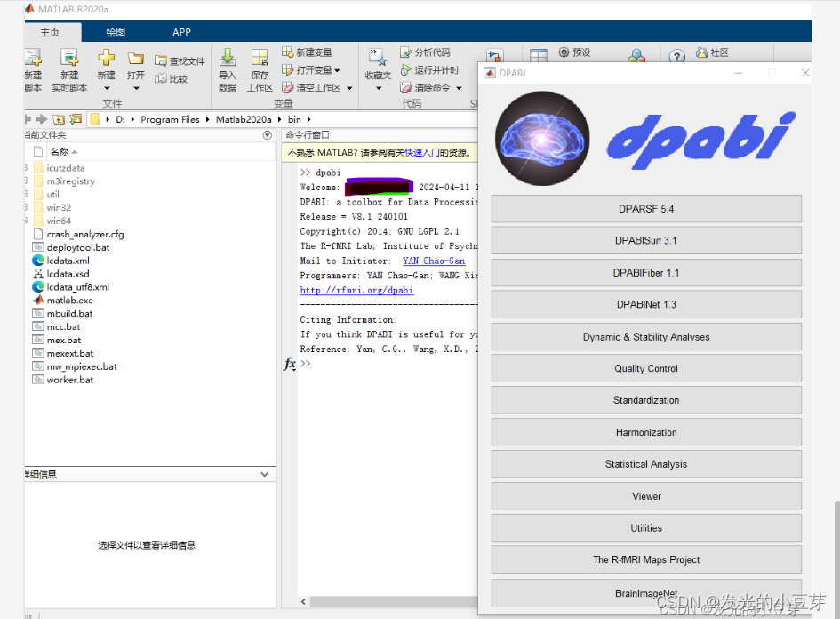This screenshot has width=840, height=619.
Task: Collapse the details panel chevron
Action: pyautogui.click(x=264, y=474)
